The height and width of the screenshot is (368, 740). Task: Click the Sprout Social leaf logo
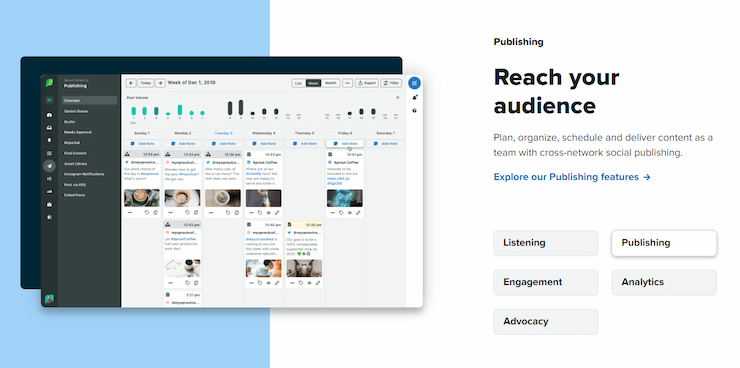[49, 83]
